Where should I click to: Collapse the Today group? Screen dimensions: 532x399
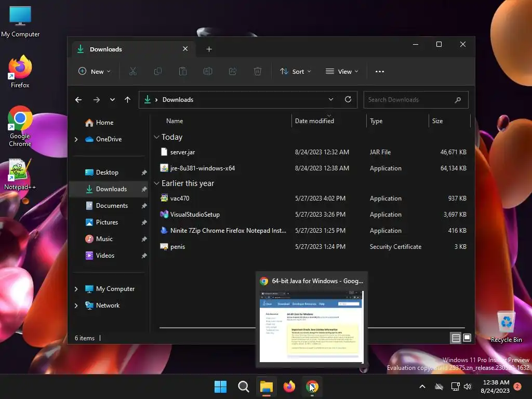156,137
